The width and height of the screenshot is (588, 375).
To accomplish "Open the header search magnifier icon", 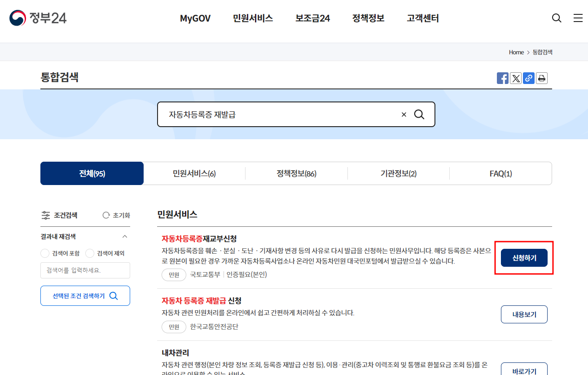I will pyautogui.click(x=557, y=18).
